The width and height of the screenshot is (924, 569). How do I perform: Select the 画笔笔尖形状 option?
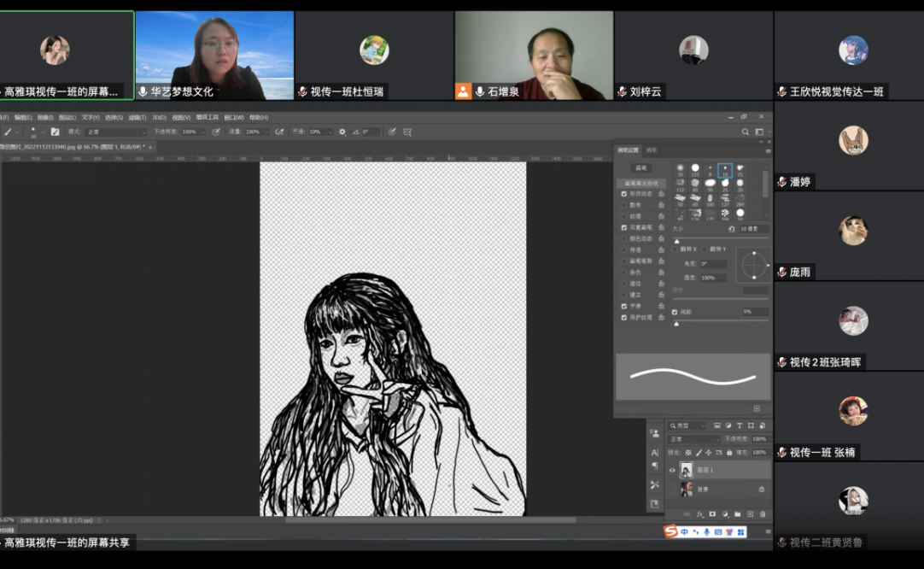[x=640, y=183]
